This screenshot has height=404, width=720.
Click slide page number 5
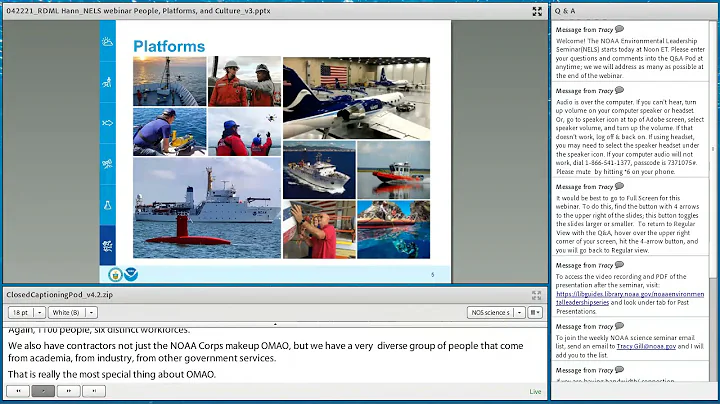click(x=432, y=275)
